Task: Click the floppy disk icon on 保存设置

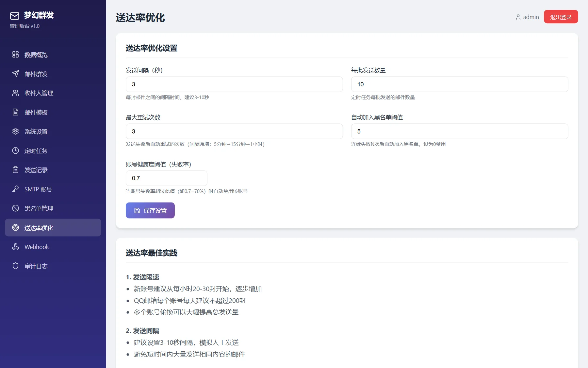Action: 137,211
